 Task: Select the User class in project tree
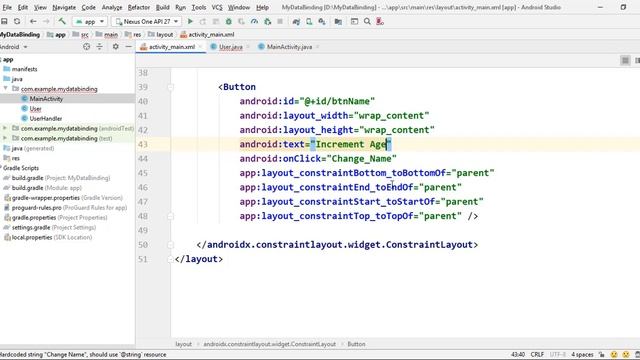click(36, 109)
